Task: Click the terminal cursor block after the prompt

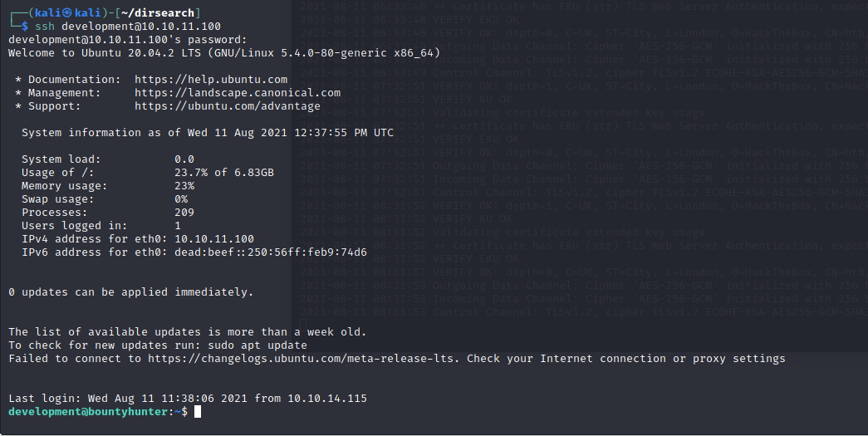Action: (198, 412)
